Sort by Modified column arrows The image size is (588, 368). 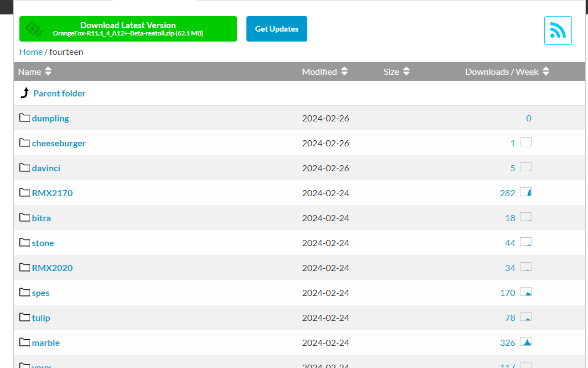pyautogui.click(x=344, y=71)
